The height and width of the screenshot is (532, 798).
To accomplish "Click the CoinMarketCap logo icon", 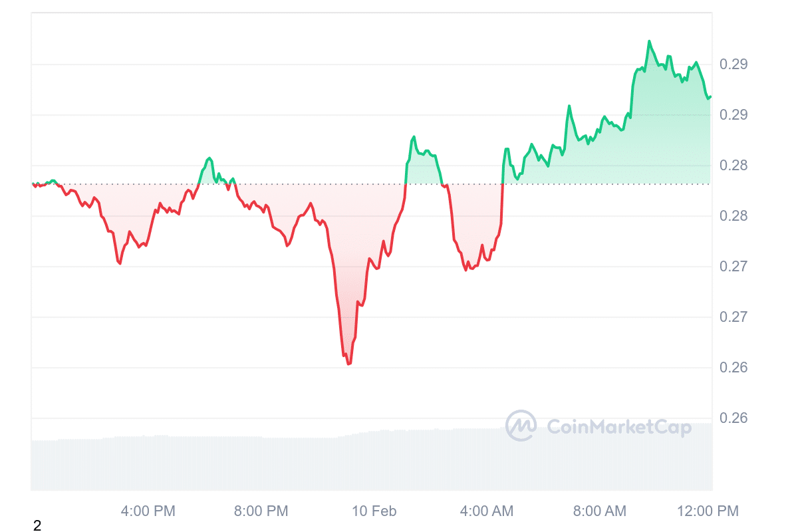I will coord(521,426).
